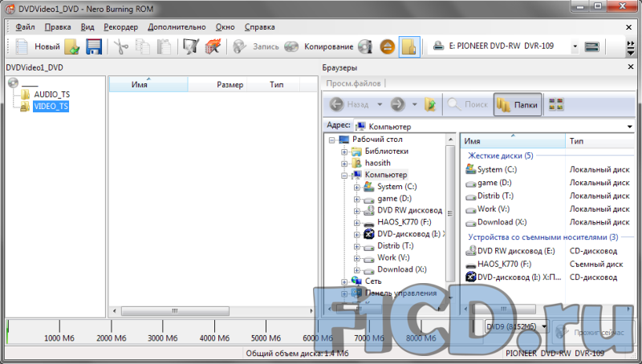
Task: Click the flaming Burn compilation icon
Action: (x=213, y=47)
